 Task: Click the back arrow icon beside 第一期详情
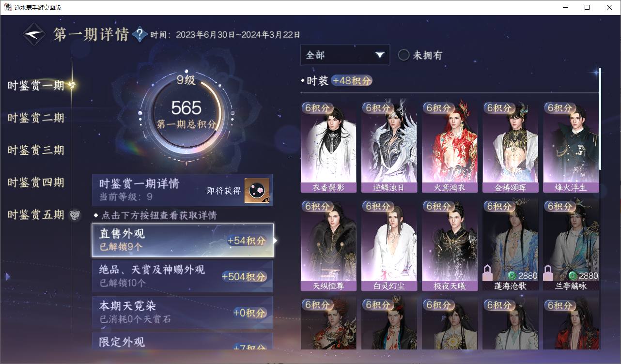coord(34,34)
